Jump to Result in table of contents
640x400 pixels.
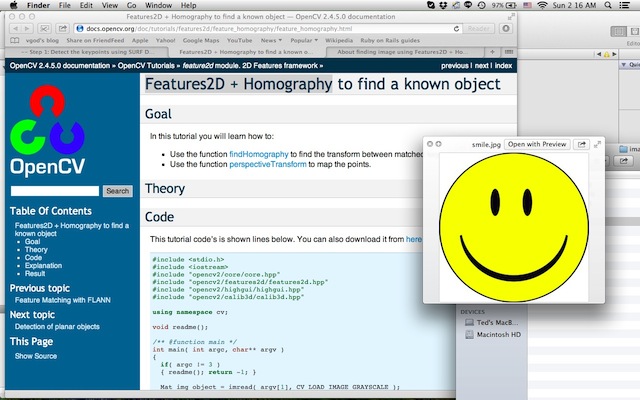[35, 273]
